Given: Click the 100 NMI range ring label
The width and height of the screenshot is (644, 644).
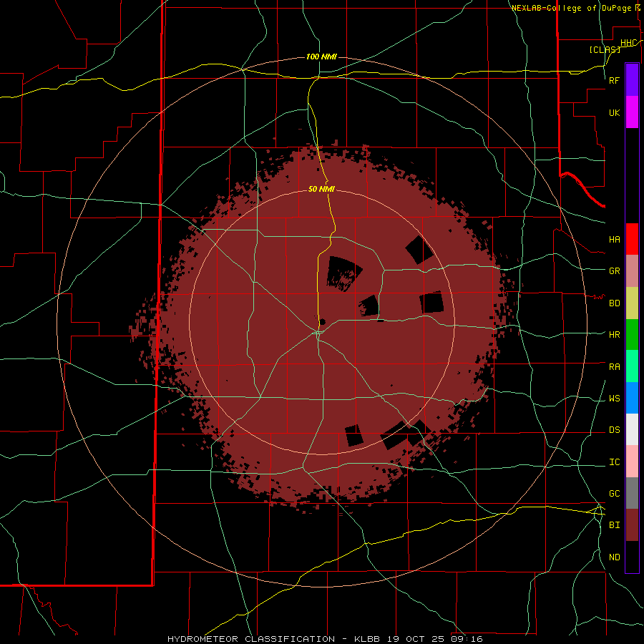Looking at the screenshot, I should point(321,57).
